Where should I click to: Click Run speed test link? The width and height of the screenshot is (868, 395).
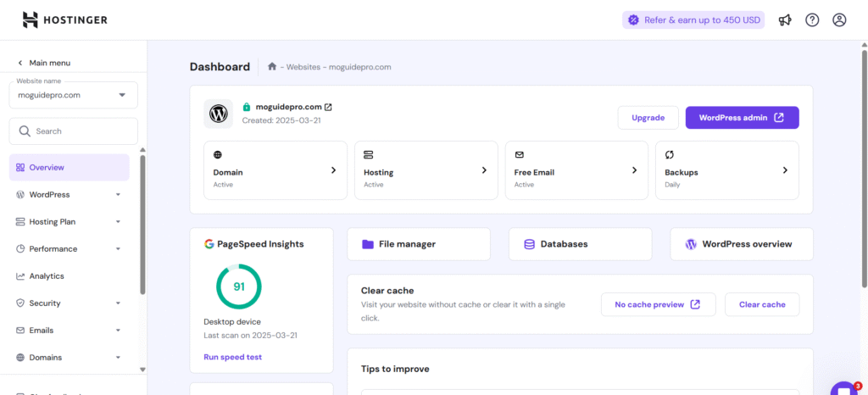232,357
